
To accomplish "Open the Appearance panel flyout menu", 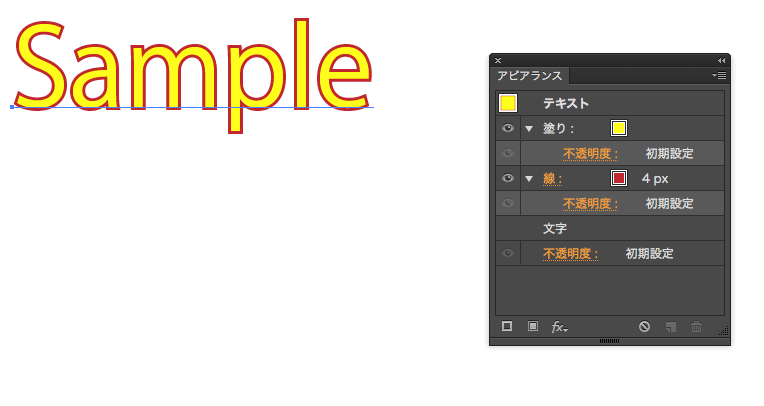I will 719,76.
